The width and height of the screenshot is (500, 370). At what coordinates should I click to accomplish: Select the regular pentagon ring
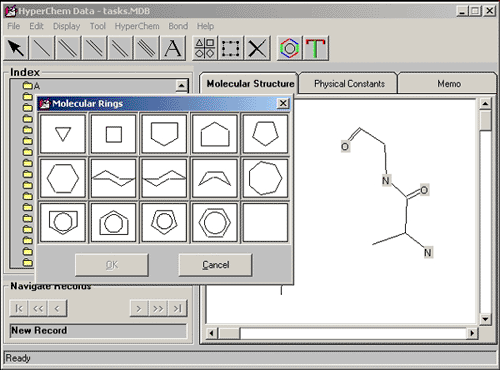(265, 134)
